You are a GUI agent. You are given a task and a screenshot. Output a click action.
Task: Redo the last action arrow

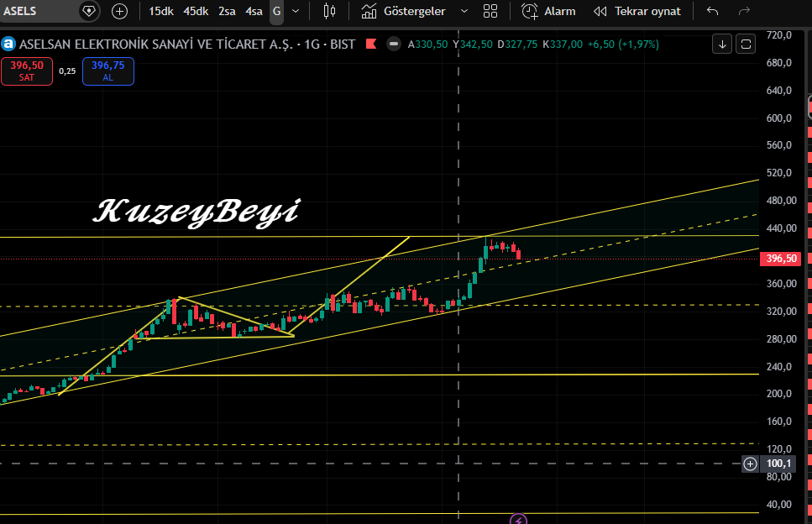coord(744,11)
